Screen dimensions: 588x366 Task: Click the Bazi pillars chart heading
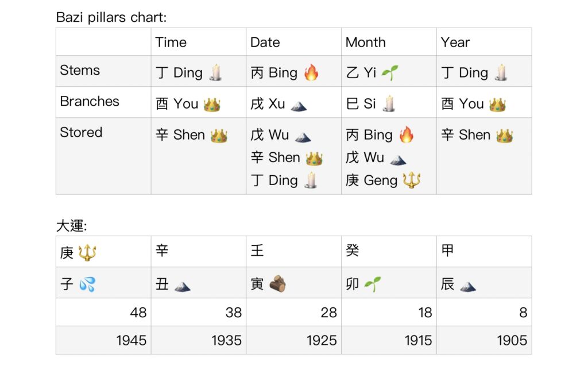pyautogui.click(x=111, y=17)
